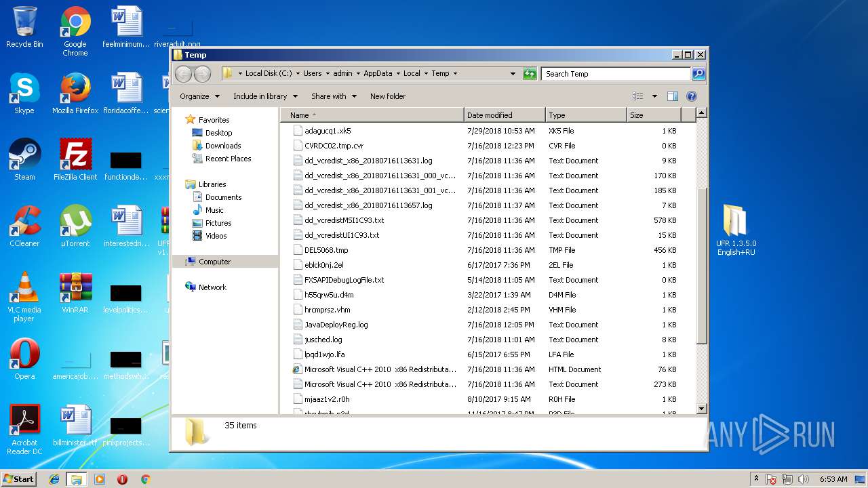Select the billminister.rtf document on the desktop

[75, 426]
